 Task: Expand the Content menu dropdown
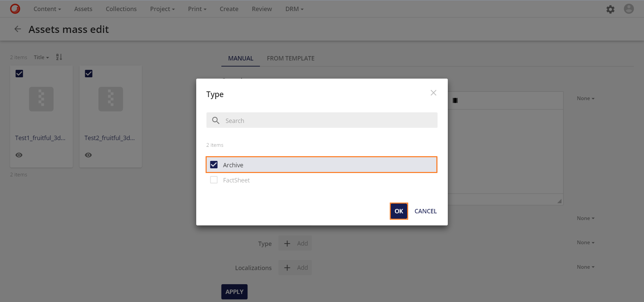[x=47, y=9]
